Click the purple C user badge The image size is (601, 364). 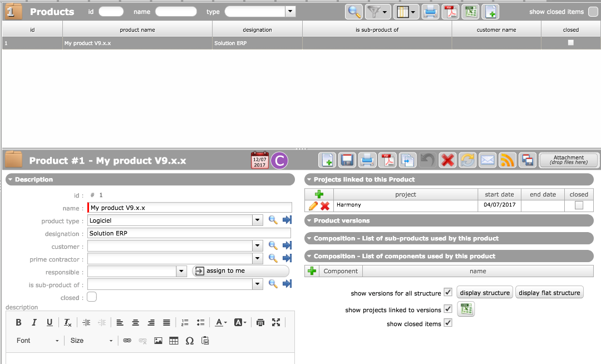pyautogui.click(x=279, y=160)
